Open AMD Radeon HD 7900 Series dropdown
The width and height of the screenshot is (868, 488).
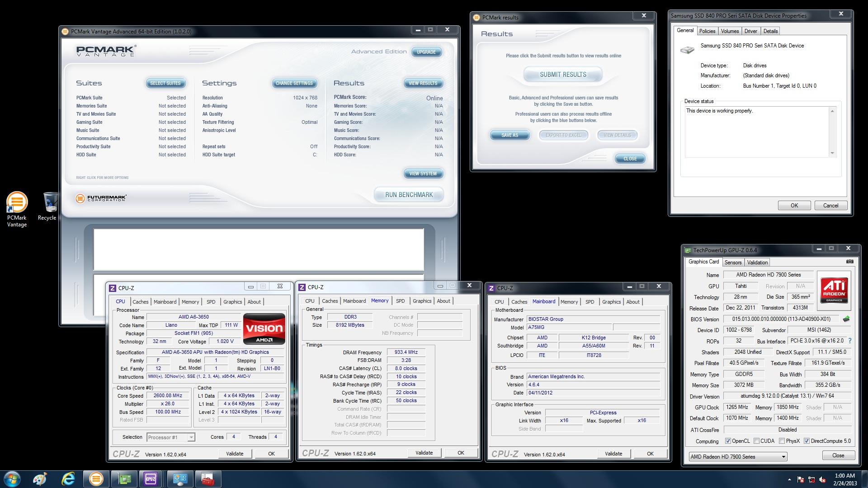click(x=738, y=457)
